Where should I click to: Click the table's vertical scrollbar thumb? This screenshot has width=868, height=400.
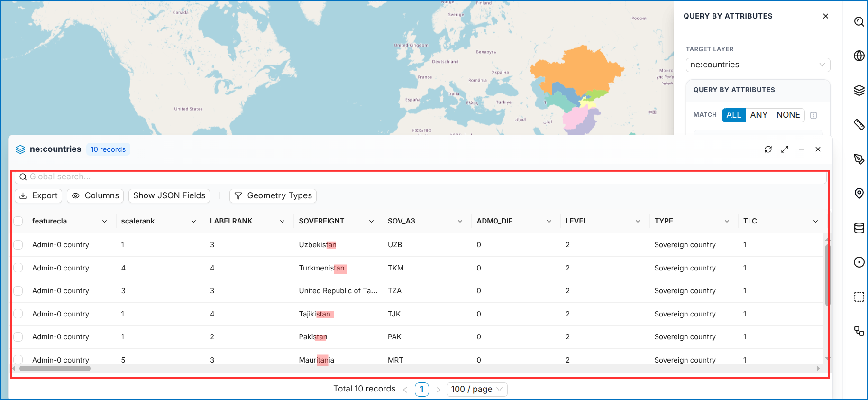point(827,275)
